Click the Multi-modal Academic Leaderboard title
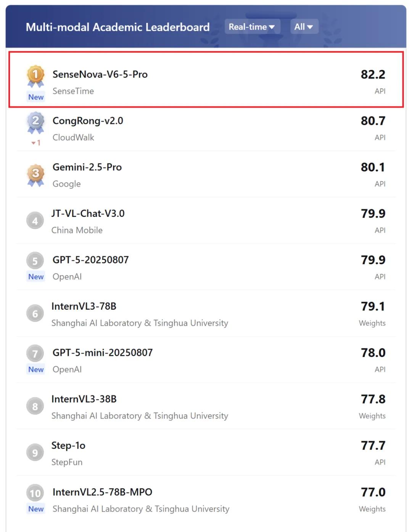 (118, 27)
